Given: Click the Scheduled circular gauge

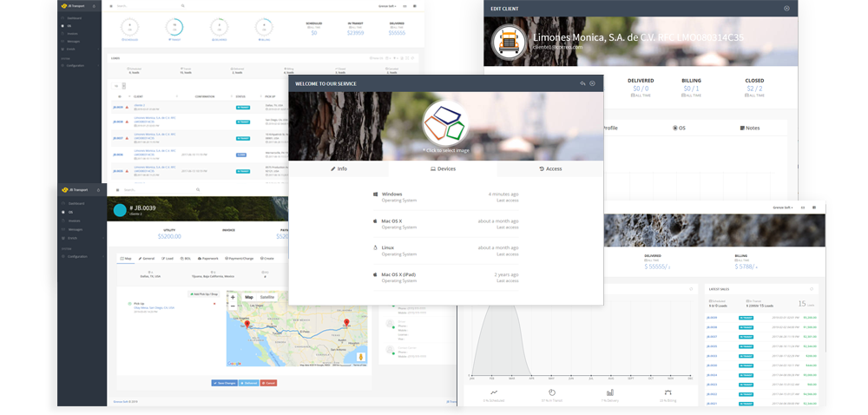Looking at the screenshot, I should [129, 27].
